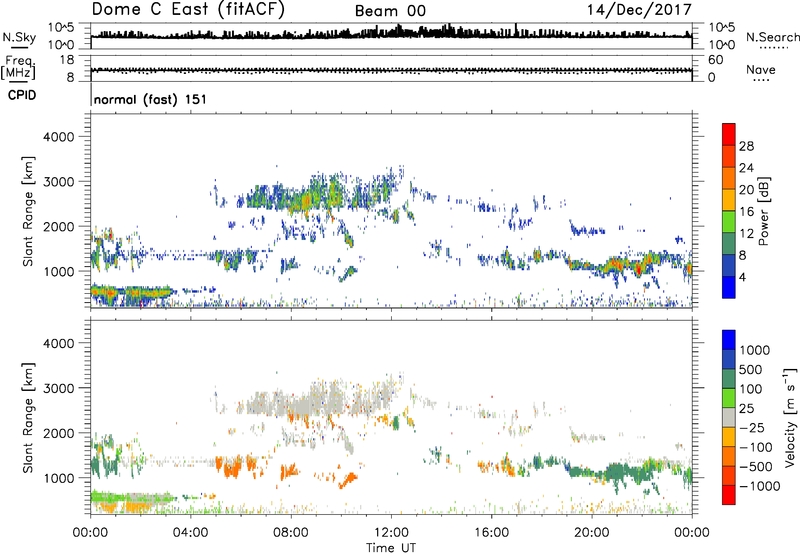Click the 'Velocity [m s-1]' colorbar label
The height and width of the screenshot is (554, 800).
(790, 417)
